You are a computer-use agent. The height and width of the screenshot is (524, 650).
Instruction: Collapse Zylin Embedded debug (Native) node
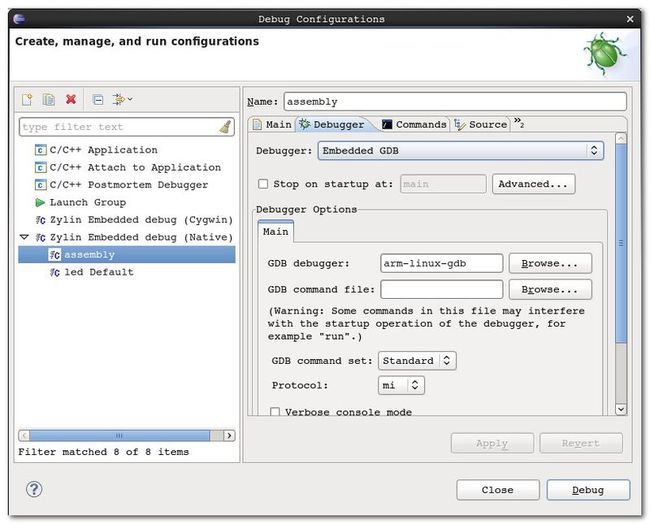(24, 237)
